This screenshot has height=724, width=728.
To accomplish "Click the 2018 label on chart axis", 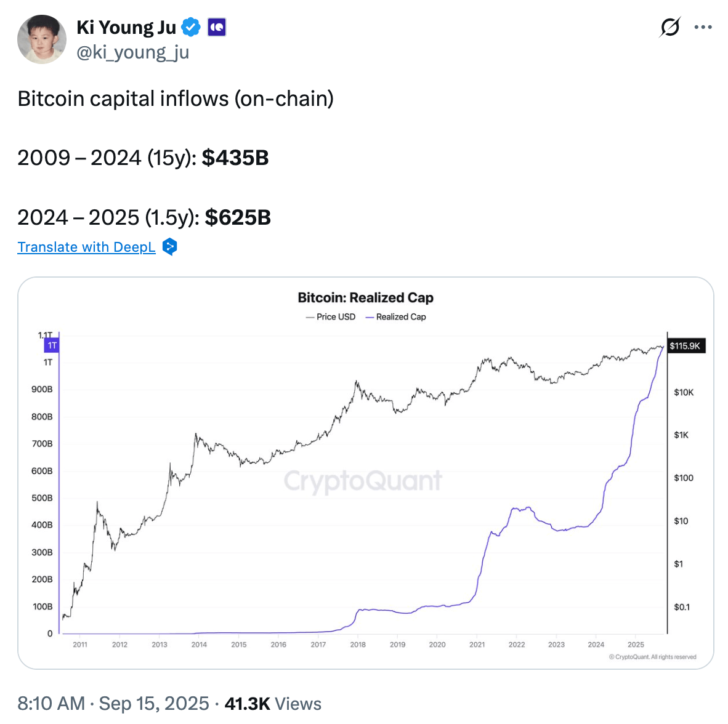I will click(x=358, y=645).
